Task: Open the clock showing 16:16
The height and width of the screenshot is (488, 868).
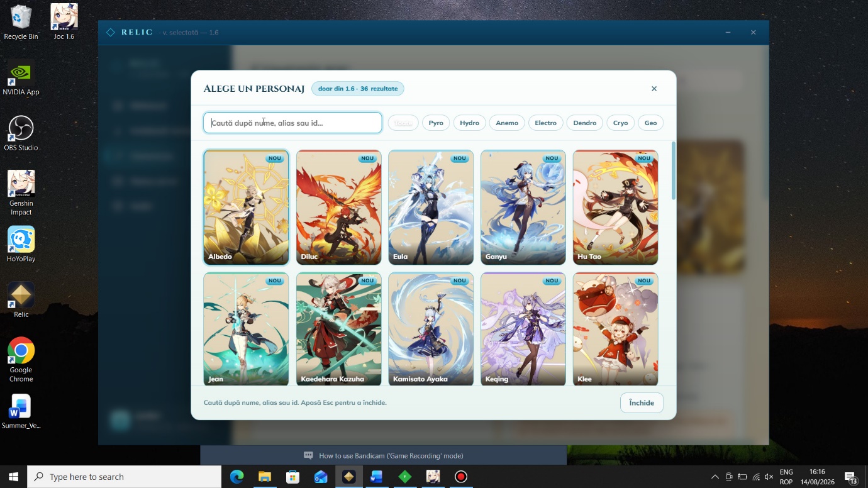Action: (817, 477)
